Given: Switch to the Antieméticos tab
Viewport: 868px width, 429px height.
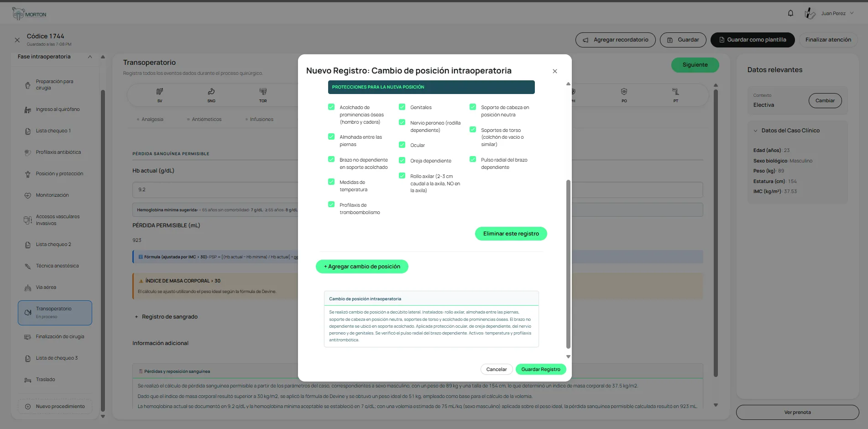Looking at the screenshot, I should pos(204,120).
